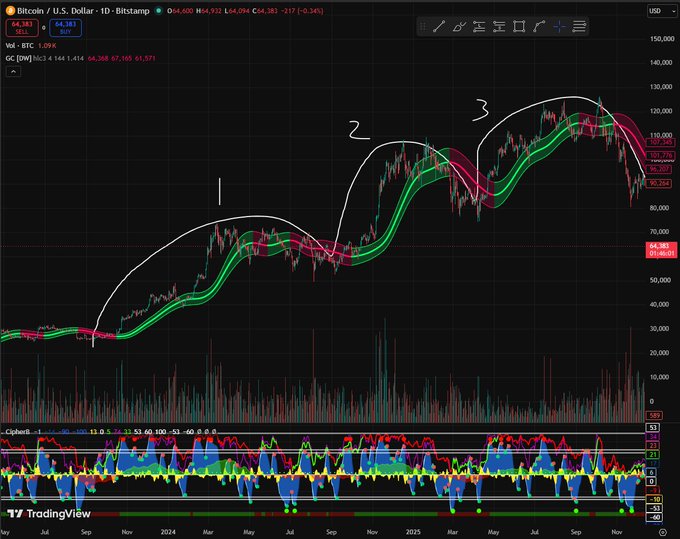Click the 589 volume value label
The height and width of the screenshot is (539, 680).
[x=654, y=415]
